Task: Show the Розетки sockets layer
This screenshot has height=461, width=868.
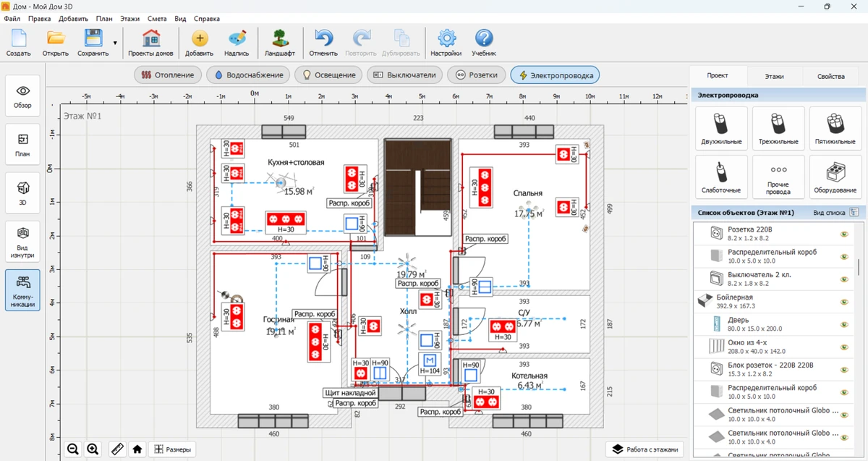Action: 476,75
